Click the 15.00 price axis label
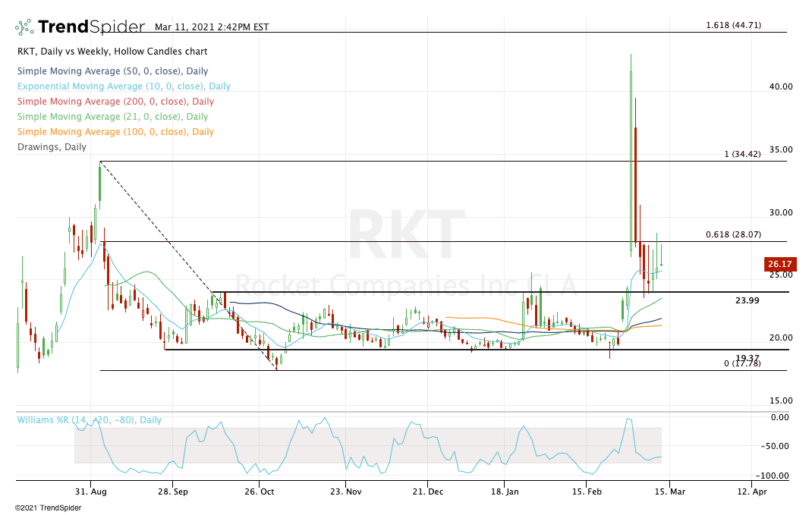This screenshot has height=515, width=812. 781,400
